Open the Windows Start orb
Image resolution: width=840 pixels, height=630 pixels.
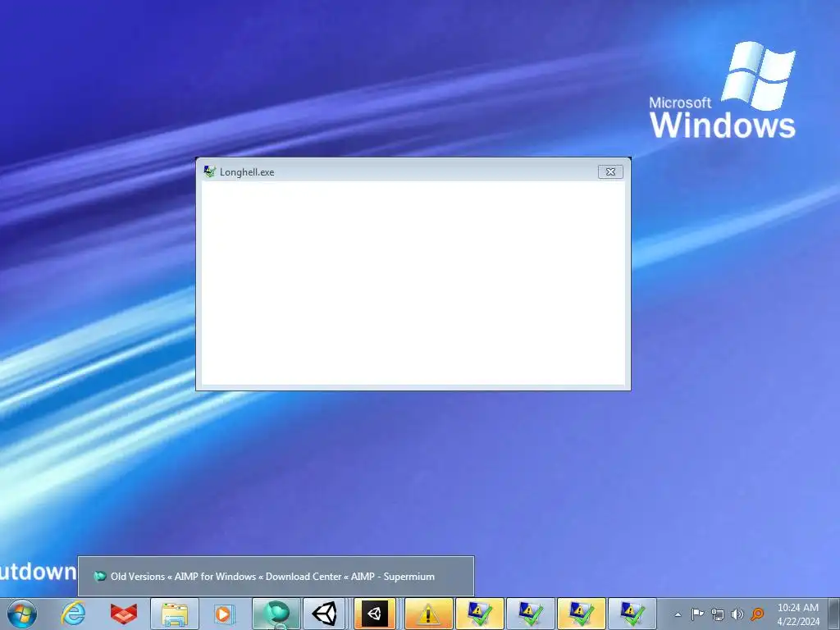point(22,614)
